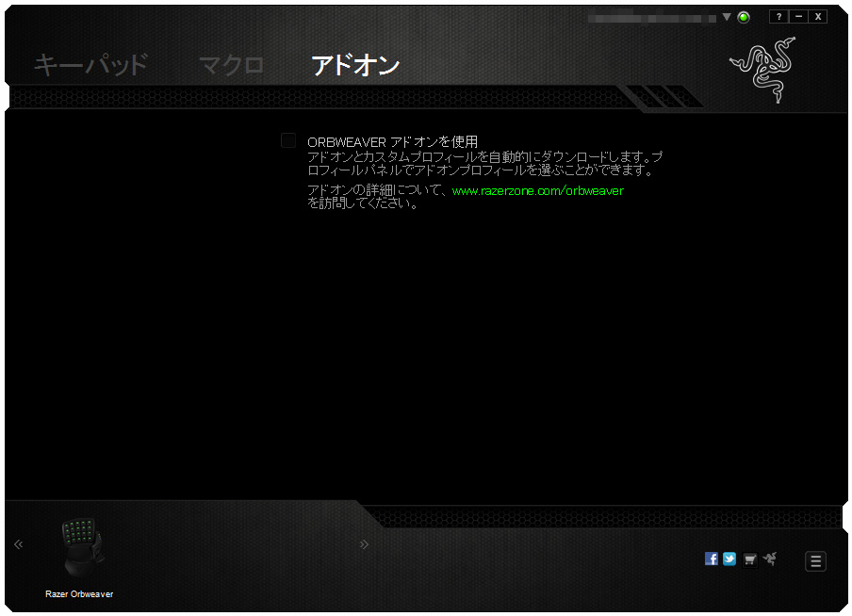Click the small Razer logo icon
Image resolution: width=852 pixels, height=616 pixels.
point(769,559)
